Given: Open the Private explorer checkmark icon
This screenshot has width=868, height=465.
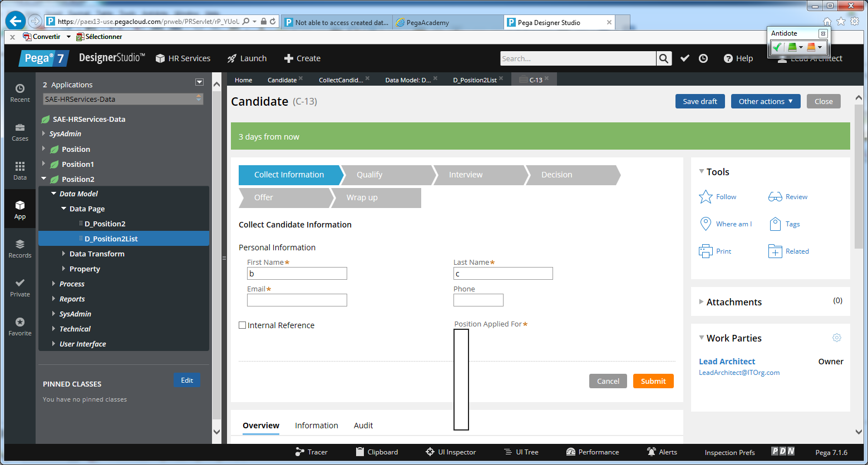Looking at the screenshot, I should pyautogui.click(x=20, y=288).
